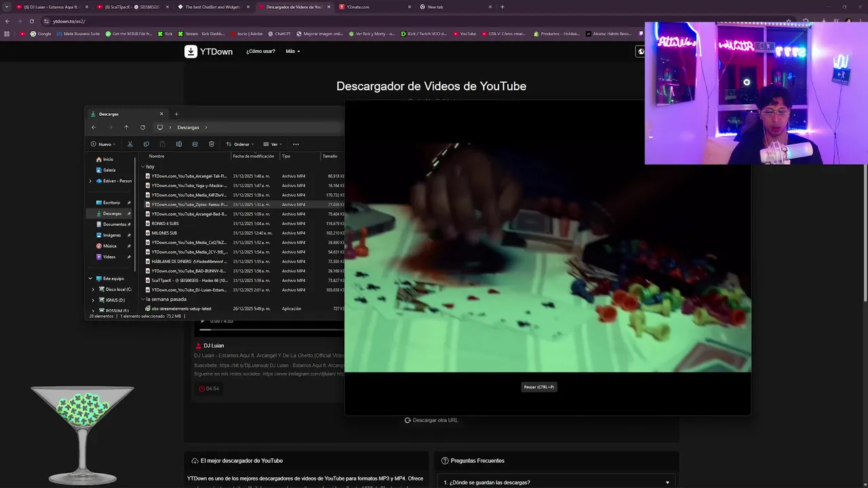
Task: Open the Nuevo dropdown in Explorer
Action: coord(103,144)
